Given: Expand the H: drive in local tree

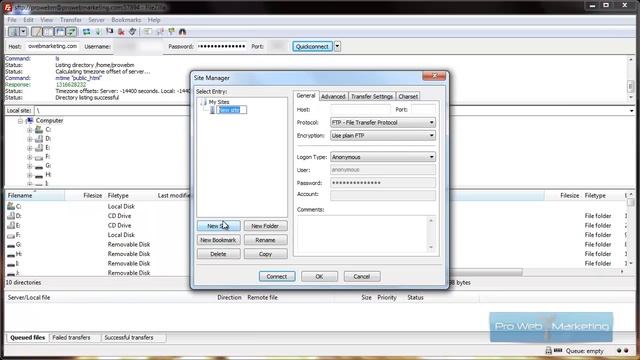Looking at the screenshot, I should tap(29, 175).
